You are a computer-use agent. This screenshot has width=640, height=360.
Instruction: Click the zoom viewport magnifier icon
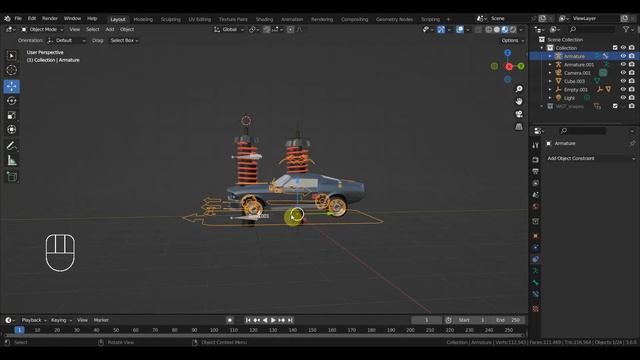coord(519,89)
